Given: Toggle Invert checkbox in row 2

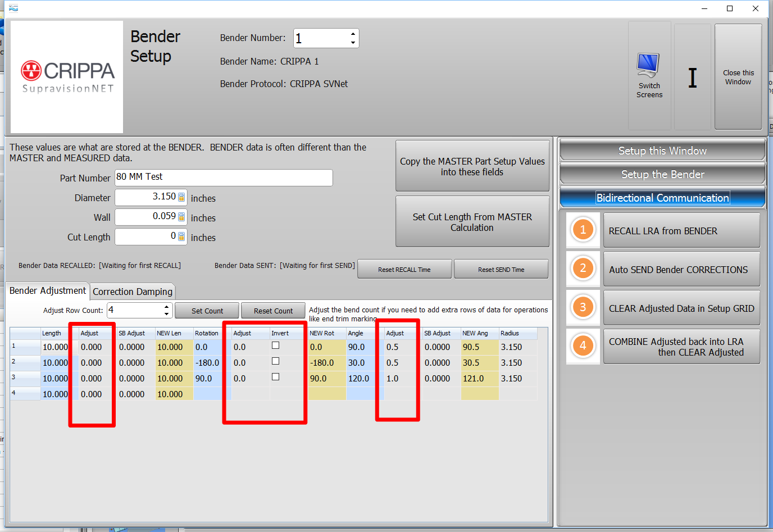Looking at the screenshot, I should pyautogui.click(x=275, y=361).
